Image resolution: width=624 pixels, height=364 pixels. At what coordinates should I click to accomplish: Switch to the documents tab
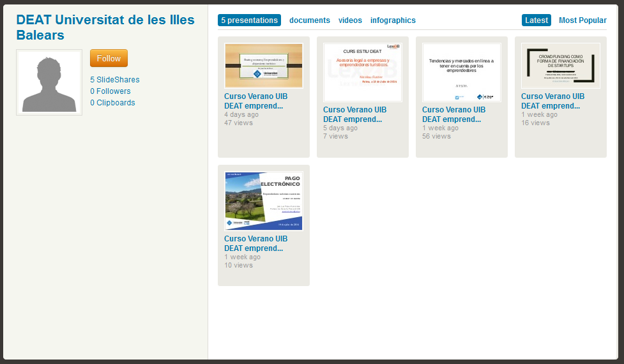[310, 20]
